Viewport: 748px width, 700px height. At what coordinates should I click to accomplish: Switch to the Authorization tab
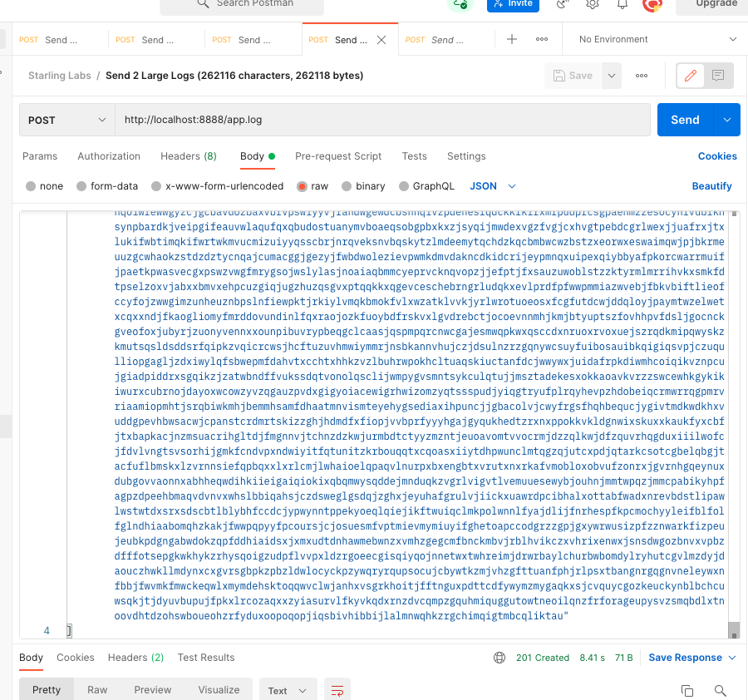point(109,156)
